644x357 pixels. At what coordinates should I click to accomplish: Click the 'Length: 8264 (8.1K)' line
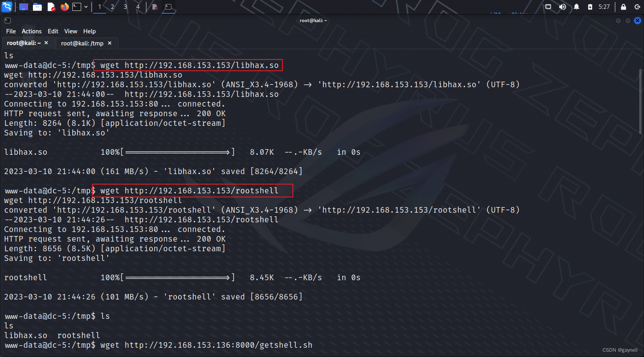point(115,123)
